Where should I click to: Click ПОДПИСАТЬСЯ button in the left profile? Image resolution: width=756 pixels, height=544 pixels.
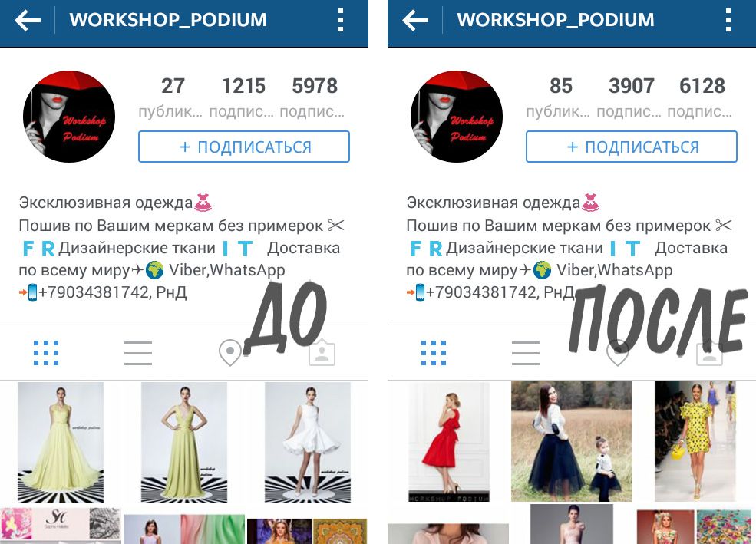click(x=244, y=147)
